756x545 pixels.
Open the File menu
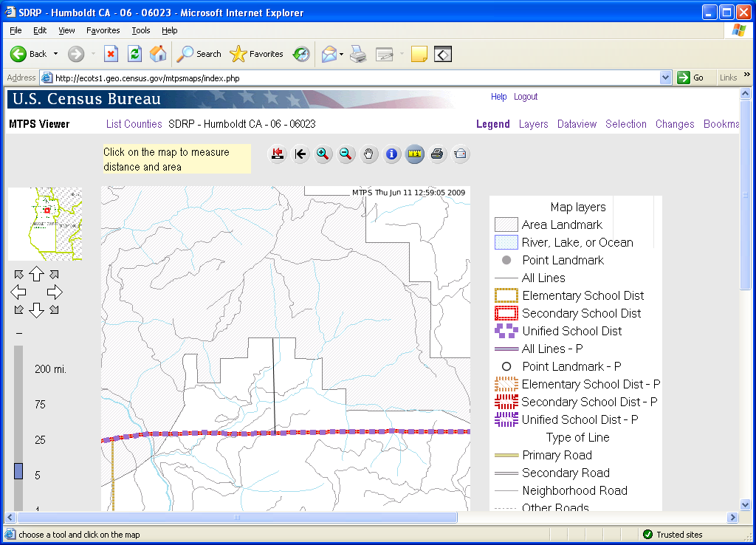pyautogui.click(x=16, y=30)
